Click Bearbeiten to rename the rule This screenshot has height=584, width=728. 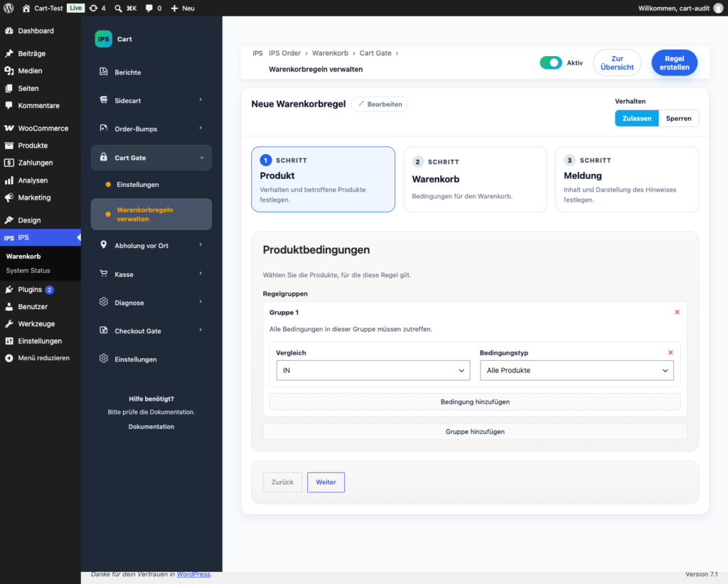tap(380, 104)
